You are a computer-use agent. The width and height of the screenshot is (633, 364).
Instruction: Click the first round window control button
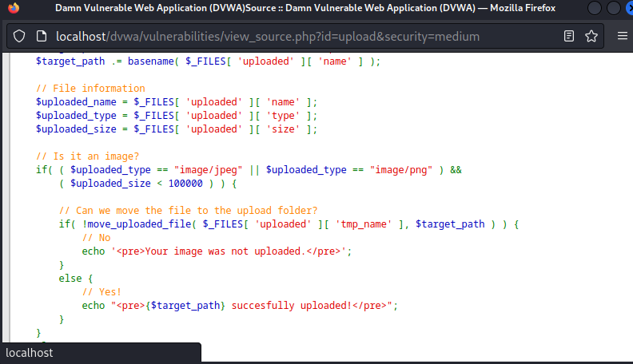click(595, 8)
